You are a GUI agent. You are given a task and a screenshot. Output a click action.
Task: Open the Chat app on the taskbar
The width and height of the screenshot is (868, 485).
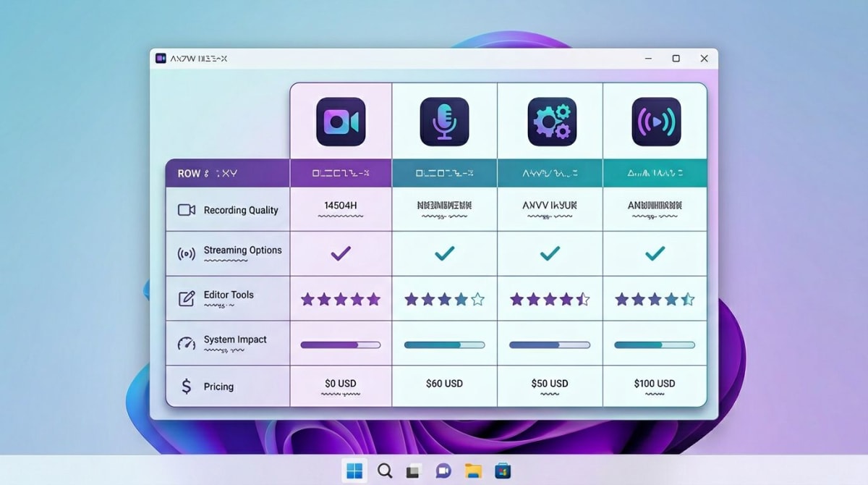pyautogui.click(x=443, y=471)
